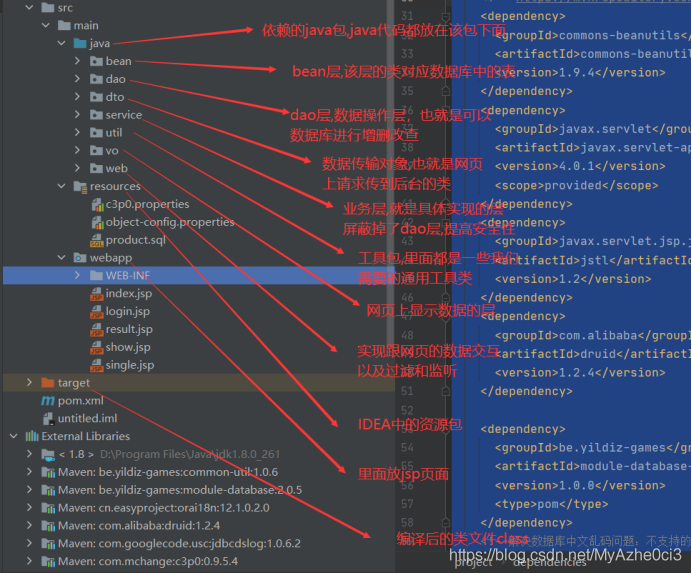Click the blue java source root icon
The width and height of the screenshot is (692, 574).
pos(80,43)
